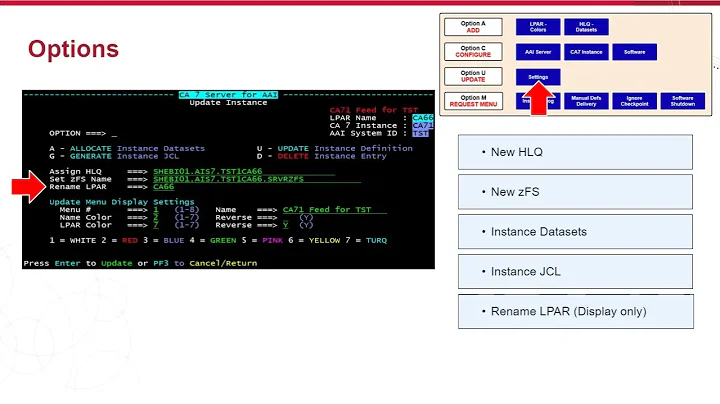This screenshot has width=720, height=404.
Task: Click the Software Shutdown button
Action: pyautogui.click(x=683, y=101)
